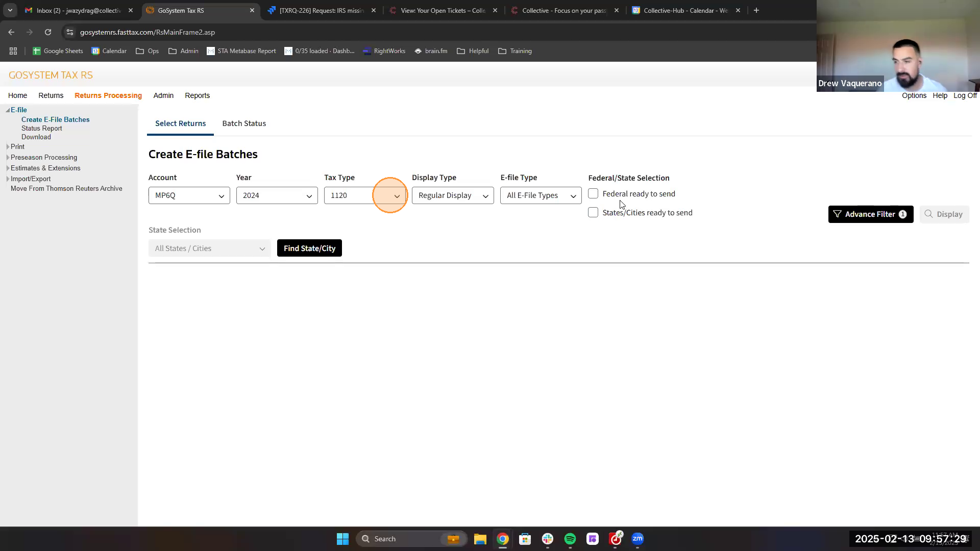Open the E-file Type dropdown

541,195
